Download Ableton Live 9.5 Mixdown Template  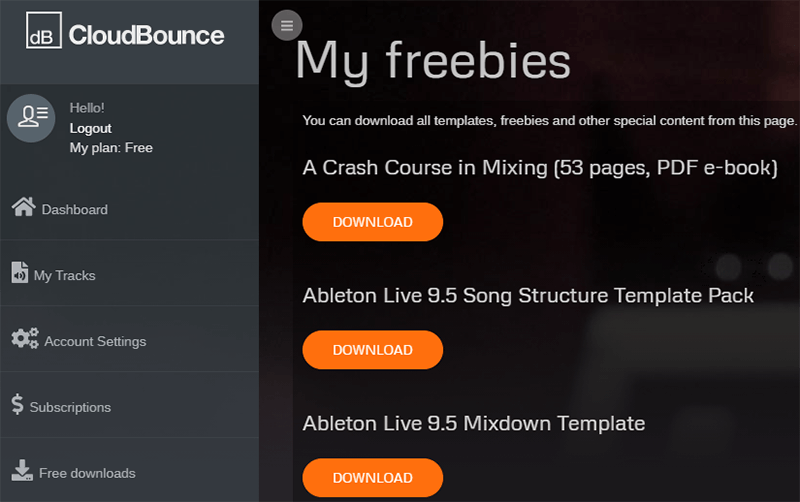372,478
